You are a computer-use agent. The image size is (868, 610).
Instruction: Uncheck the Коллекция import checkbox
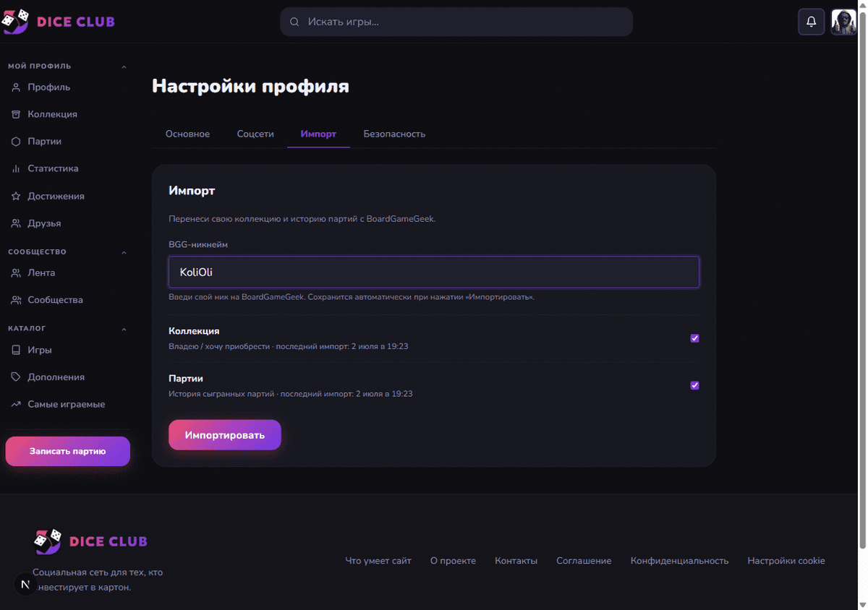point(694,338)
